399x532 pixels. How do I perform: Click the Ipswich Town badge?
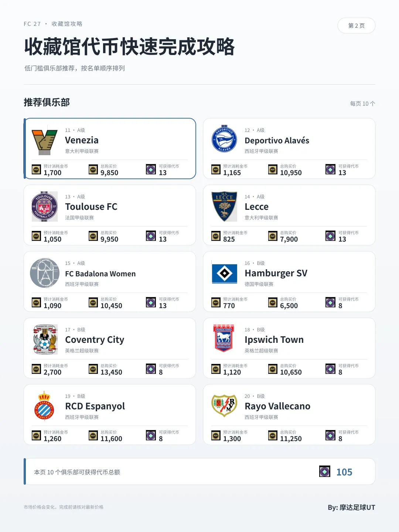click(x=224, y=338)
